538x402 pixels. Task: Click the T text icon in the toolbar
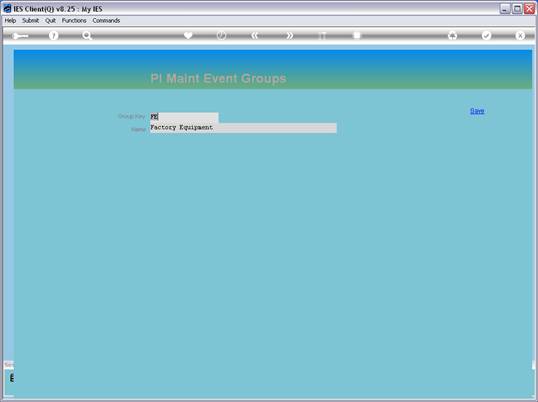(x=323, y=35)
